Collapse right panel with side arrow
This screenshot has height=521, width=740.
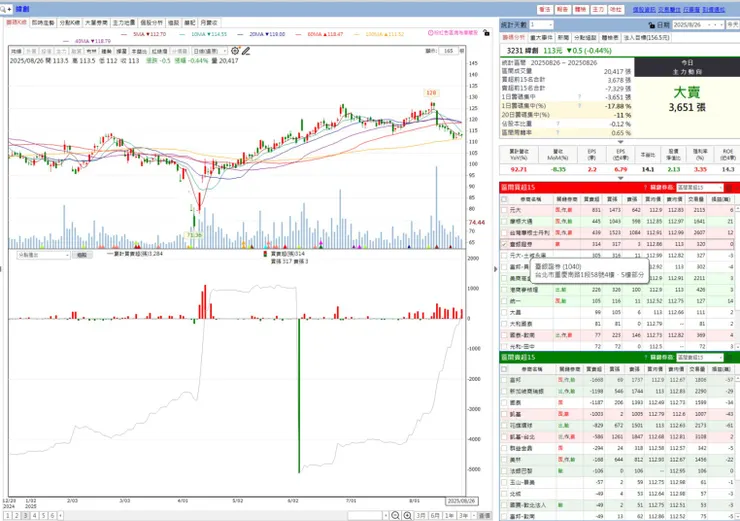point(495,269)
